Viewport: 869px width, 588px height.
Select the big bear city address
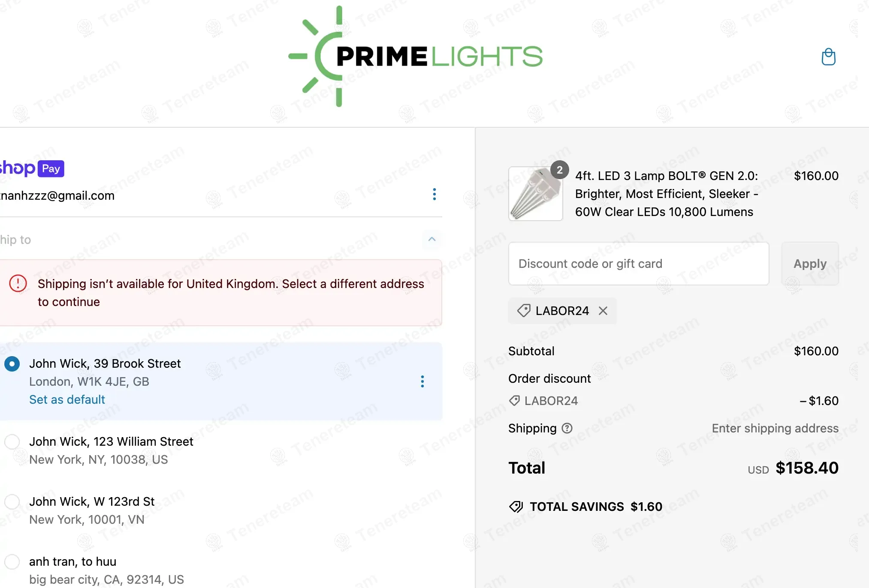(12, 561)
